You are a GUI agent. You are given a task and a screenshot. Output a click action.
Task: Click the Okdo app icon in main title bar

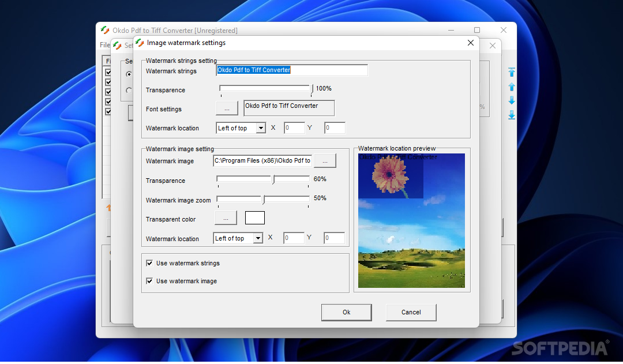pos(105,30)
